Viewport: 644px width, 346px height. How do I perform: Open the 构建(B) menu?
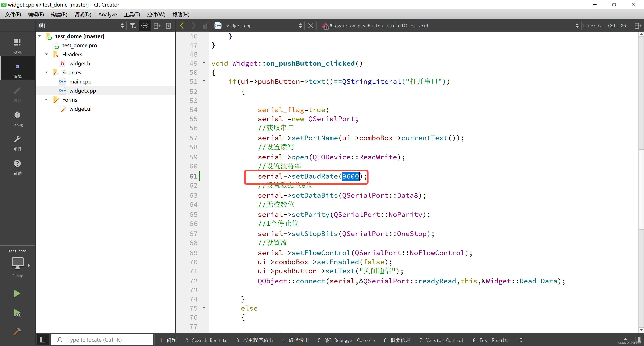[59, 14]
